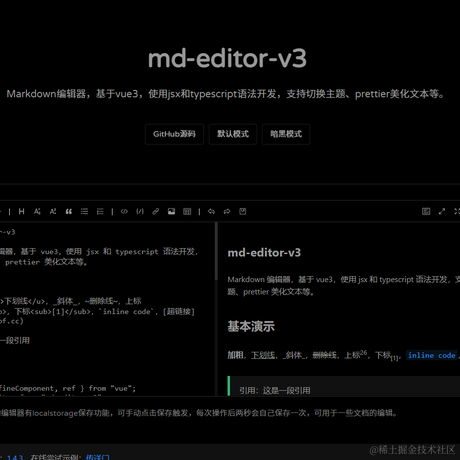Click the editor line containing `inline code`
The image size is (460, 460).
[x=97, y=312]
